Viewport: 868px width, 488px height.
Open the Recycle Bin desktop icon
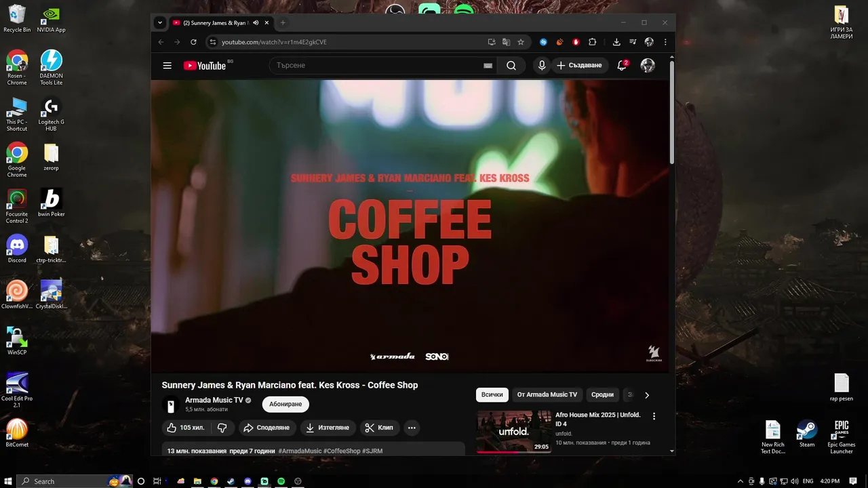point(17,19)
